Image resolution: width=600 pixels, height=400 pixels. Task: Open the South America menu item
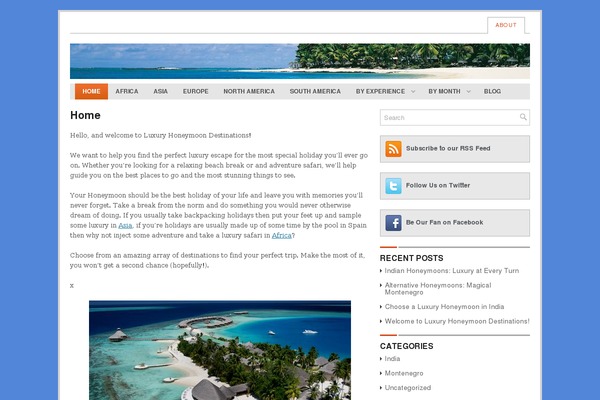coord(315,91)
